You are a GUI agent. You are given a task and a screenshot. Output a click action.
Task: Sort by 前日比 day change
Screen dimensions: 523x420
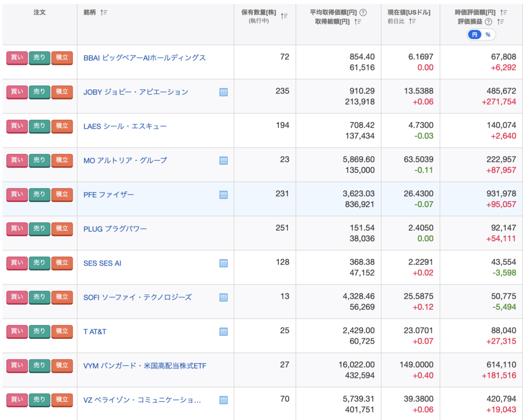point(412,21)
